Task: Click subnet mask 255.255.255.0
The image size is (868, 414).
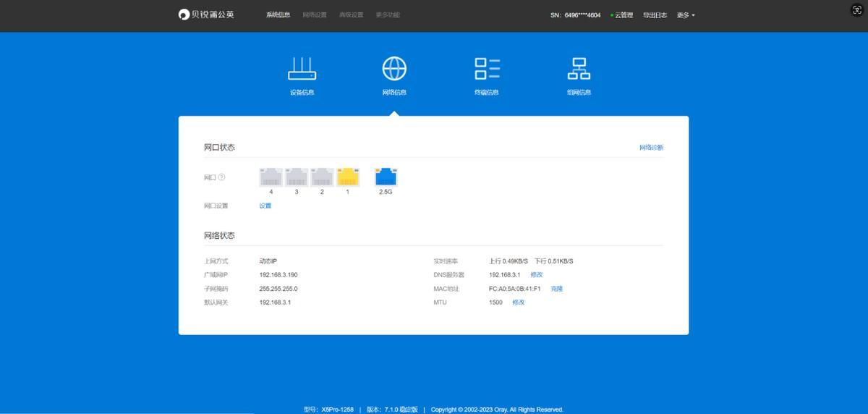Action: point(278,289)
